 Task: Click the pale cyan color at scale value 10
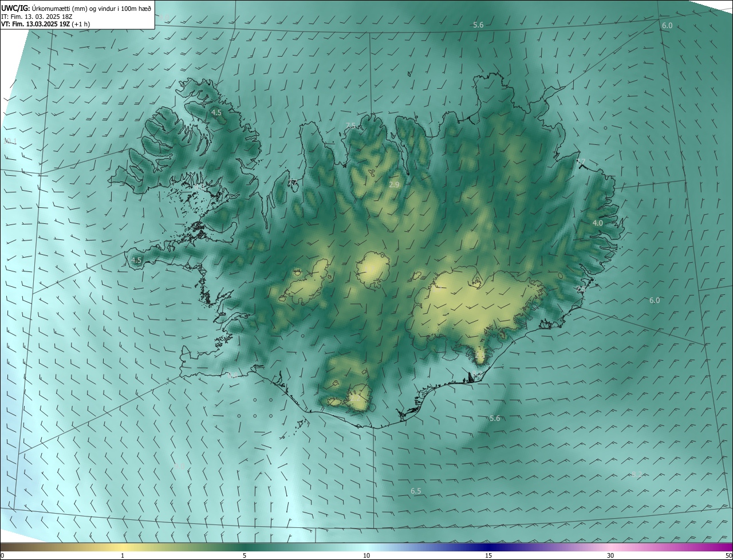pyautogui.click(x=366, y=547)
